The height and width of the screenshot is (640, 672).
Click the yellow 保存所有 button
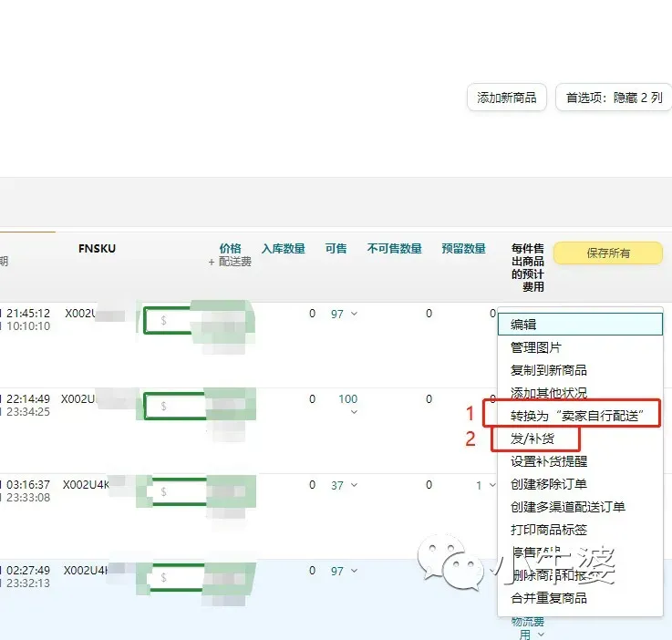(x=608, y=253)
